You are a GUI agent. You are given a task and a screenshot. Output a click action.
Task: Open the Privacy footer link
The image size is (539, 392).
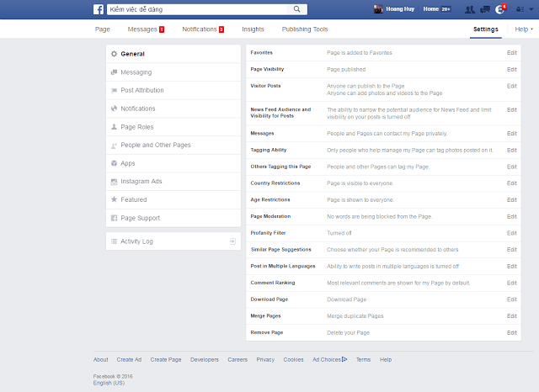[265, 359]
